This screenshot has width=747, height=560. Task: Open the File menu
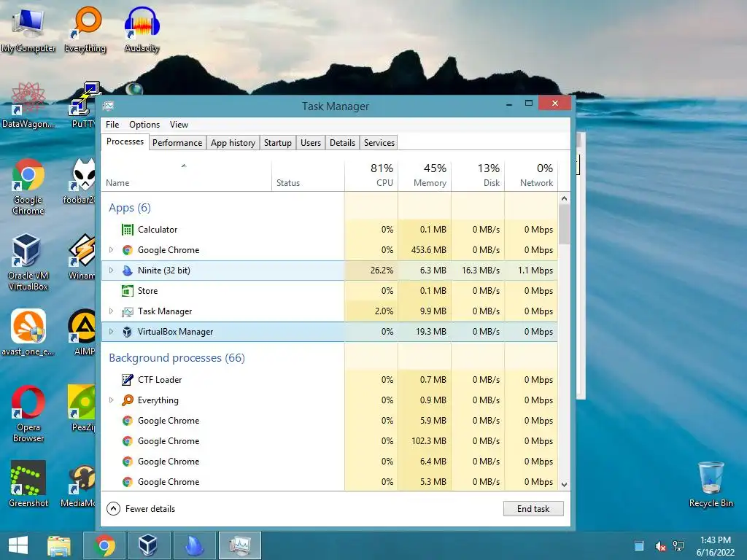112,125
